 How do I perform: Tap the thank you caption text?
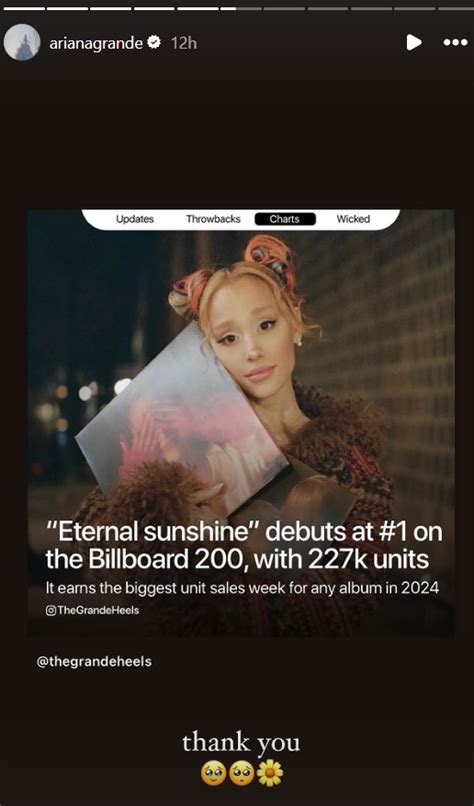(x=241, y=743)
